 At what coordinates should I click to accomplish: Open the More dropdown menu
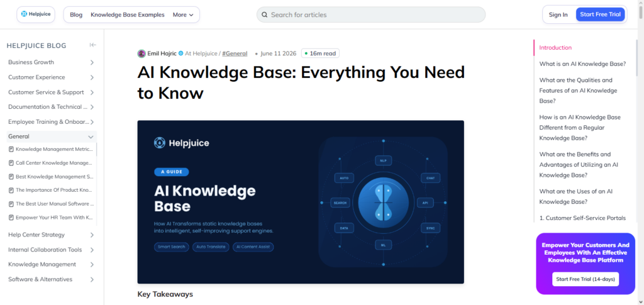coord(183,14)
